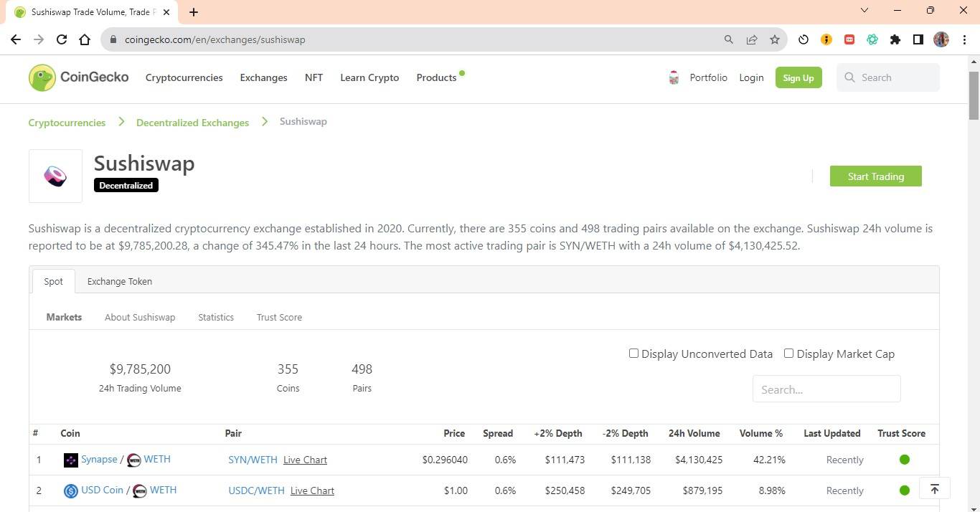Select the Markets sub-tab
Image resolution: width=980 pixels, height=512 pixels.
tap(64, 317)
